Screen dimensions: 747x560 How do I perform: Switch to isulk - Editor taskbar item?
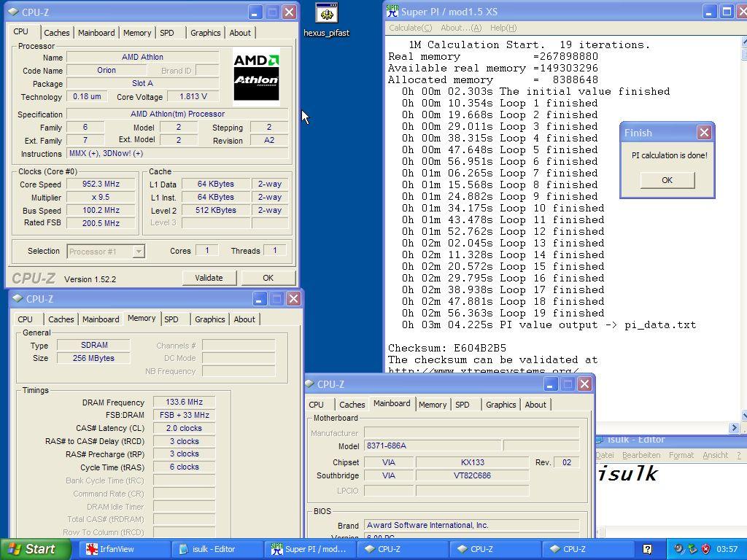(216, 549)
